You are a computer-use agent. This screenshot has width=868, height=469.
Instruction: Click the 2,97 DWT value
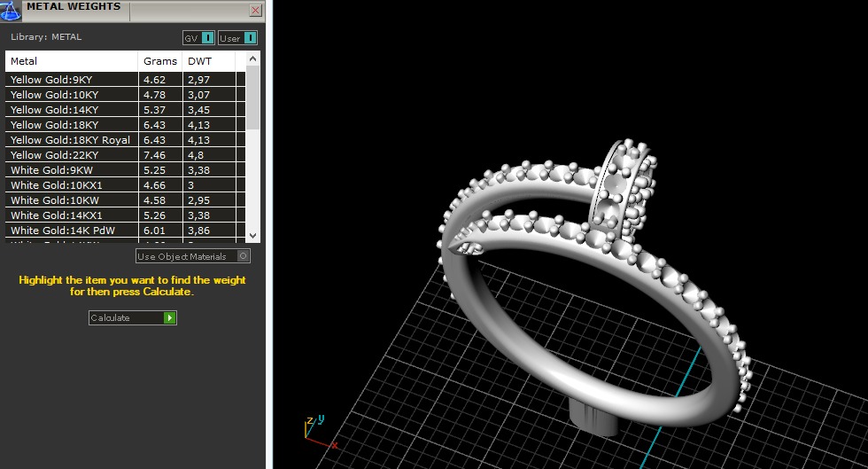pyautogui.click(x=198, y=80)
